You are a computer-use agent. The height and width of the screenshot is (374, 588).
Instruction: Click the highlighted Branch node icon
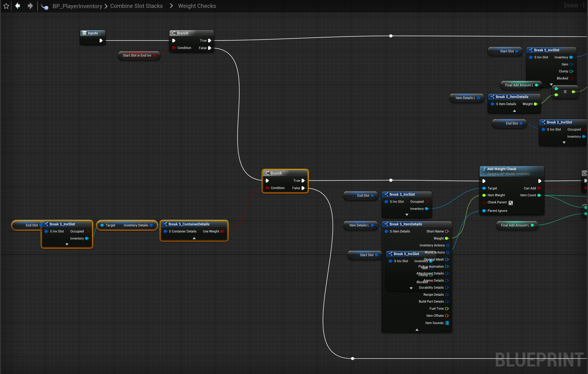(x=267, y=173)
